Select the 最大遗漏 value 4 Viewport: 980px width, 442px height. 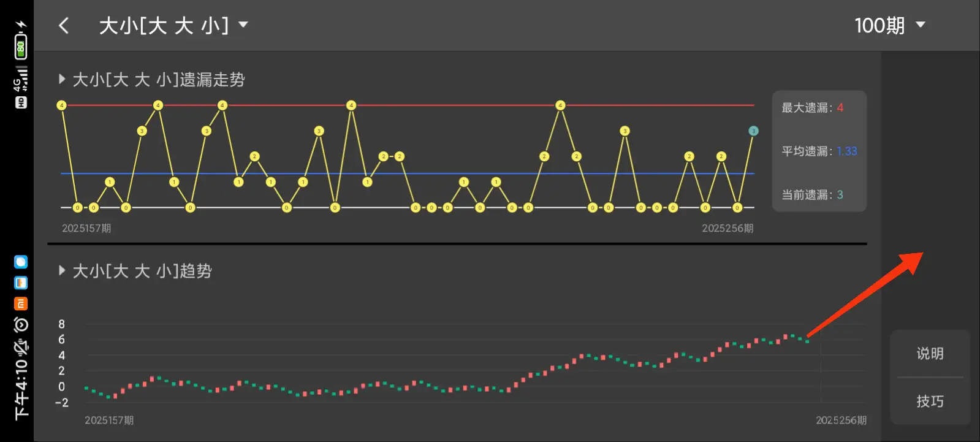(x=840, y=108)
